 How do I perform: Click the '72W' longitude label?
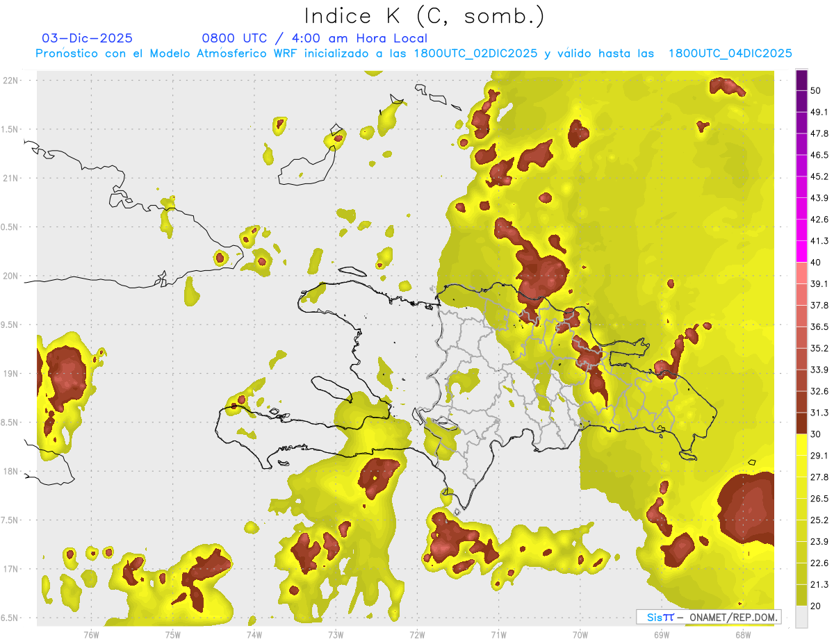click(x=417, y=634)
